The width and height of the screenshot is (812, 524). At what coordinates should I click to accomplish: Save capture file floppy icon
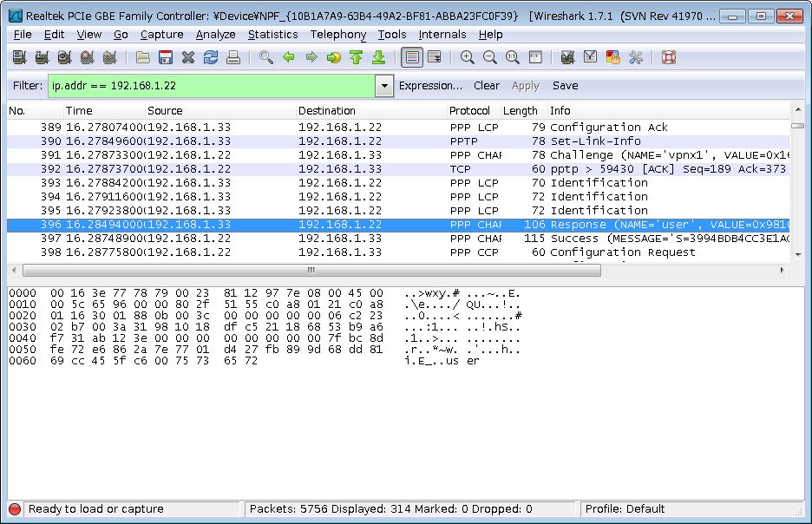click(166, 57)
